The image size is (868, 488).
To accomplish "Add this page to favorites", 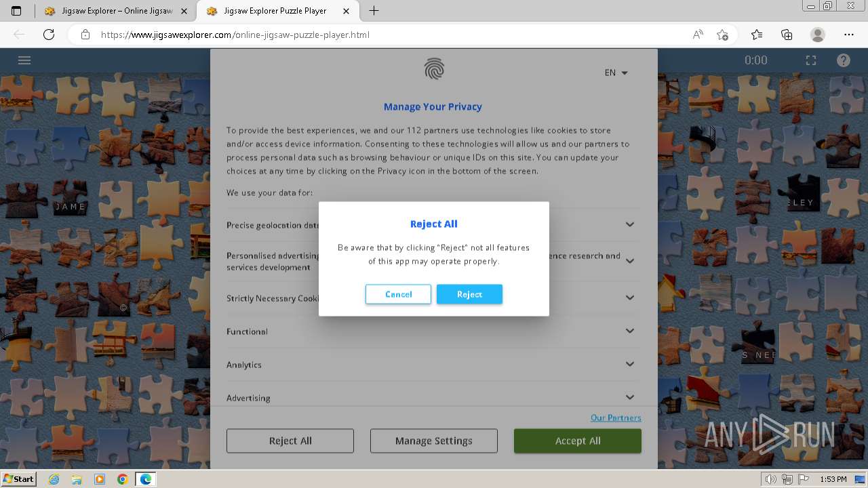I will [x=723, y=35].
